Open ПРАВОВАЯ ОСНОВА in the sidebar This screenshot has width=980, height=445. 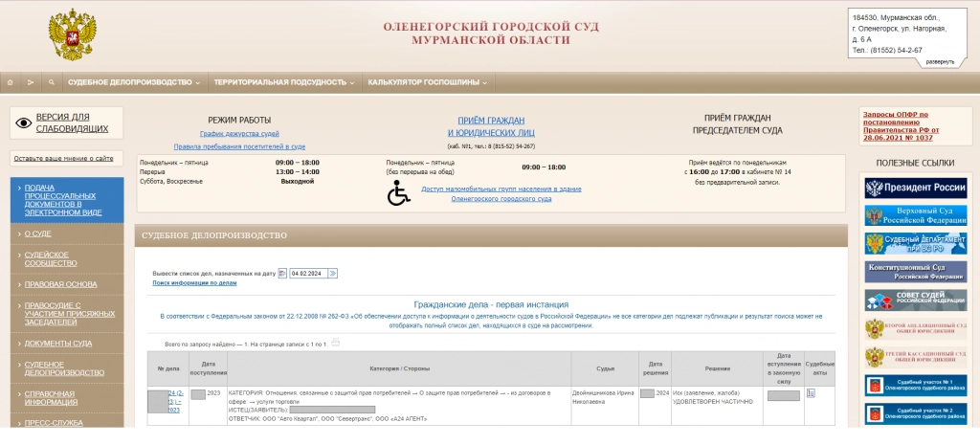coord(67,284)
